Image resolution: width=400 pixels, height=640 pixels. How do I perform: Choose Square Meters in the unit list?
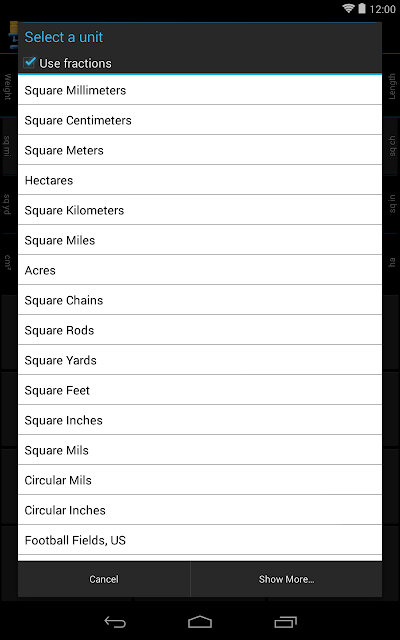(200, 150)
